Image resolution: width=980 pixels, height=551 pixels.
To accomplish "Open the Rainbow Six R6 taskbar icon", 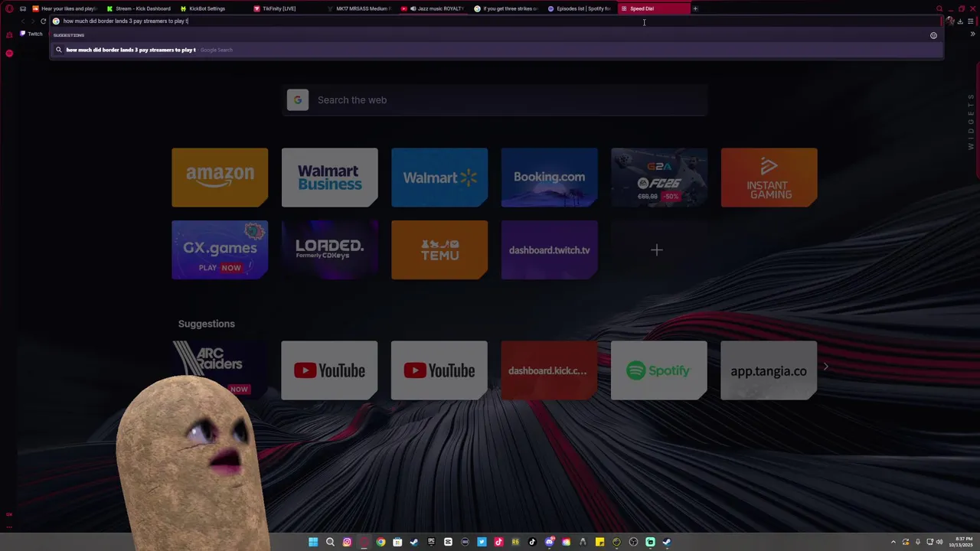I will coord(515,542).
